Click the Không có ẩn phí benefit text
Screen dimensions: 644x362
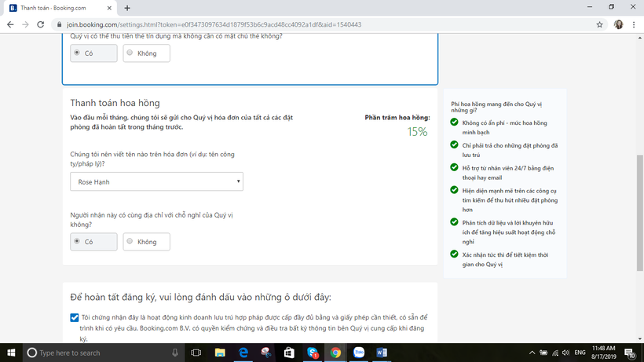(x=504, y=128)
